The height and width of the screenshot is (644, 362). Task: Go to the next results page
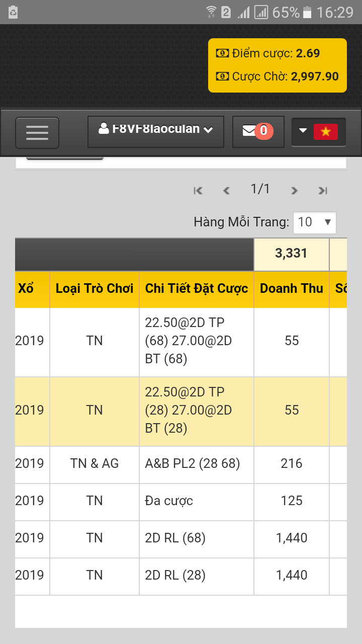coord(295,190)
